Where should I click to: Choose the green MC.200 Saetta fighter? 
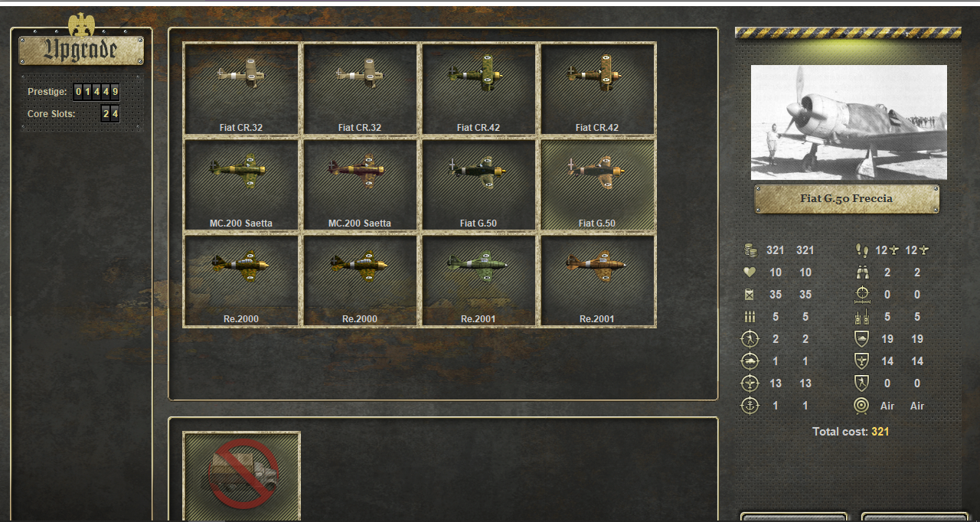[241, 184]
